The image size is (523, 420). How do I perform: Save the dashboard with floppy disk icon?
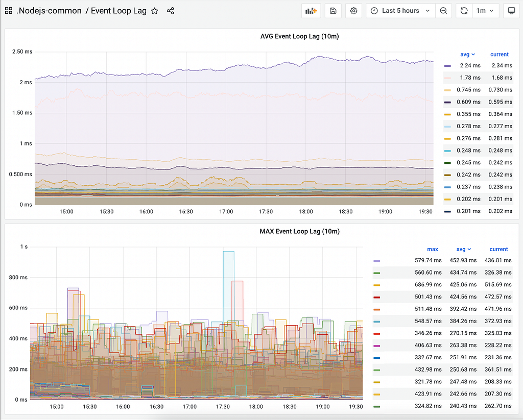coord(333,11)
